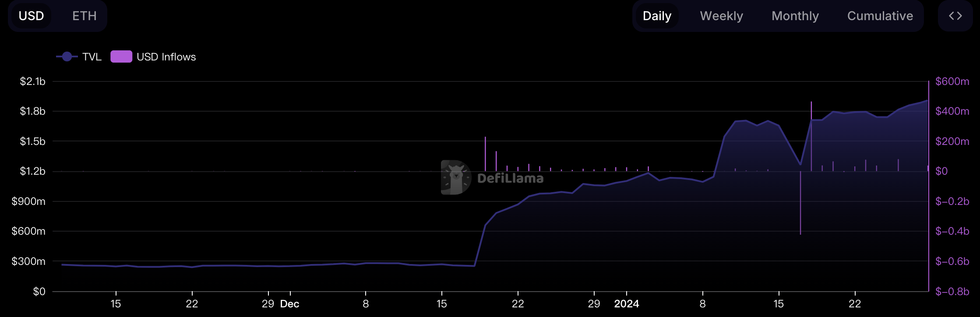Image resolution: width=980 pixels, height=317 pixels.
Task: Click the $1.5b left axis label
Action: [32, 141]
